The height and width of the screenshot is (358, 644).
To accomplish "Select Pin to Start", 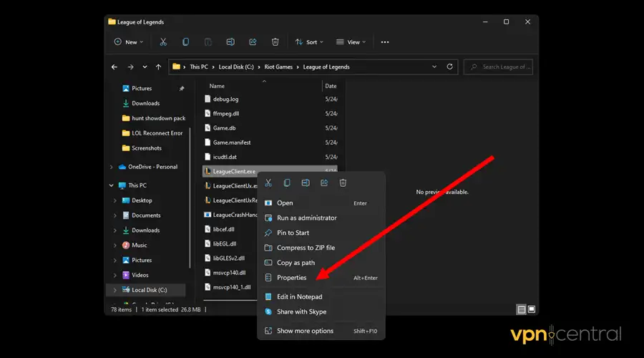I will pos(321,233).
